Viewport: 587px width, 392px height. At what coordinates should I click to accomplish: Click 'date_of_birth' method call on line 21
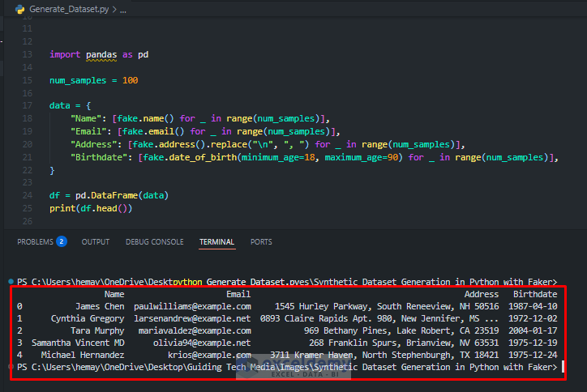coord(203,157)
